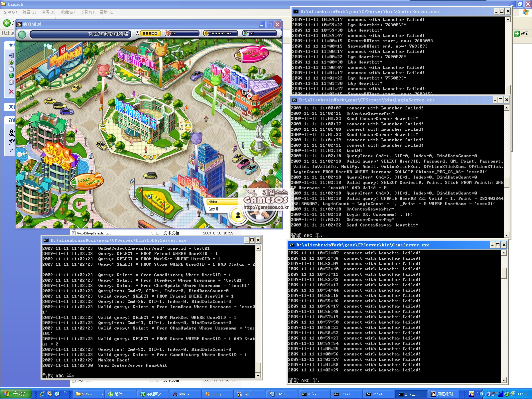This screenshot has height=399, width=532.
Task: Open the 工具(T) menu
Action: [x=87, y=12]
